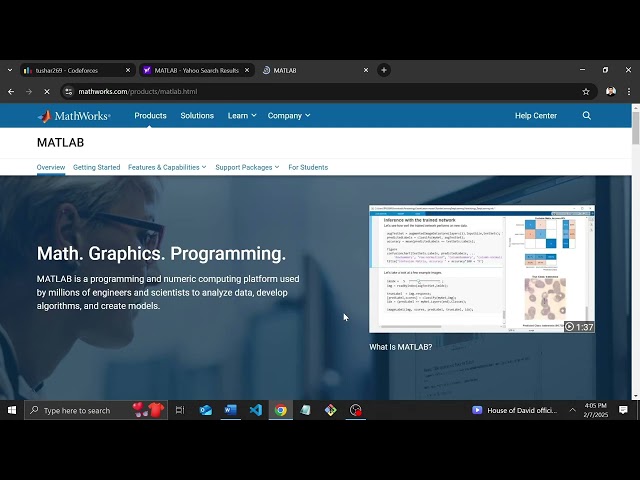Viewport: 640px width, 480px height.
Task: Open the clock showing 4:05 PM
Action: click(x=596, y=410)
